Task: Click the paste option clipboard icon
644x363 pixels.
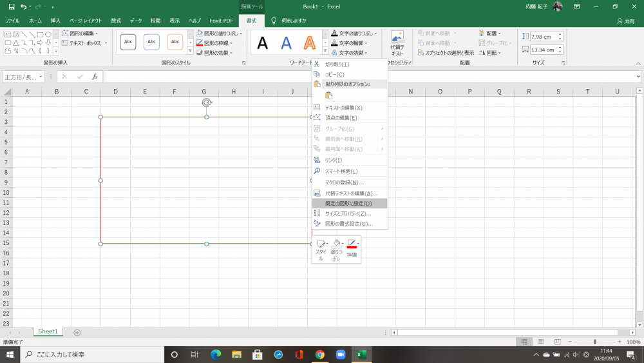Action: (328, 95)
